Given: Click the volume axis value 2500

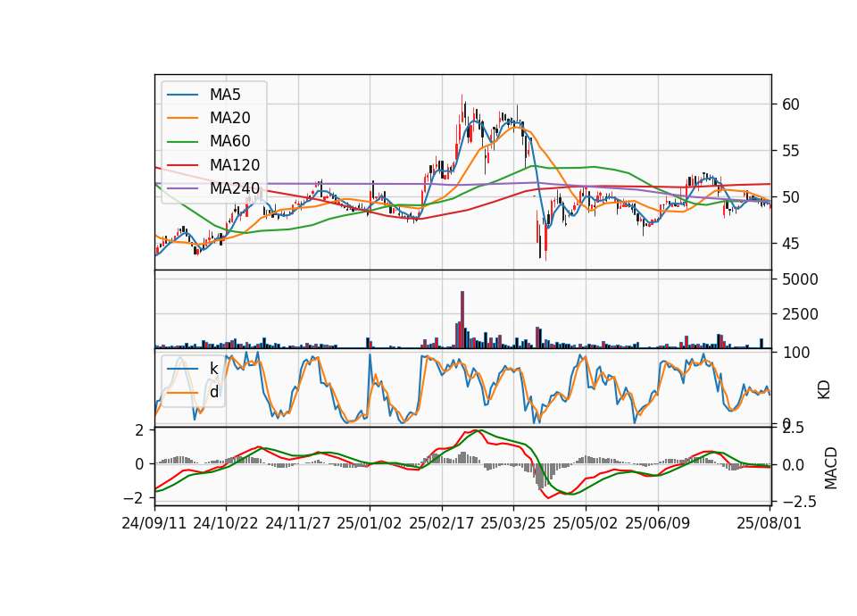Looking at the screenshot, I should tap(800, 314).
